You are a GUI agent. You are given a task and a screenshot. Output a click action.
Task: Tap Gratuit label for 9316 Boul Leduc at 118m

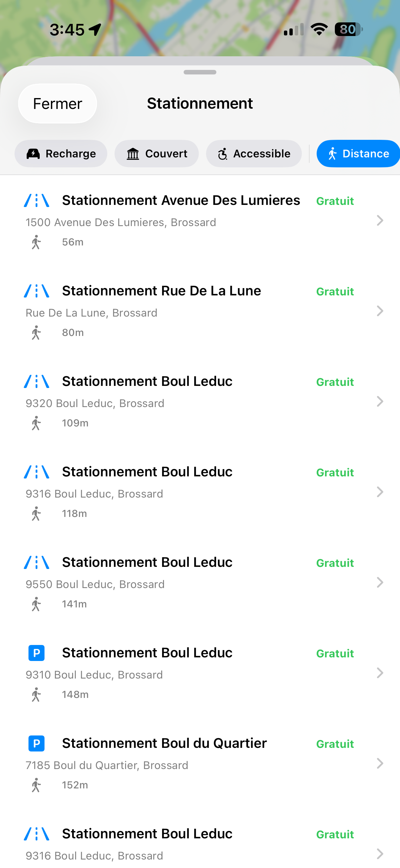(335, 472)
